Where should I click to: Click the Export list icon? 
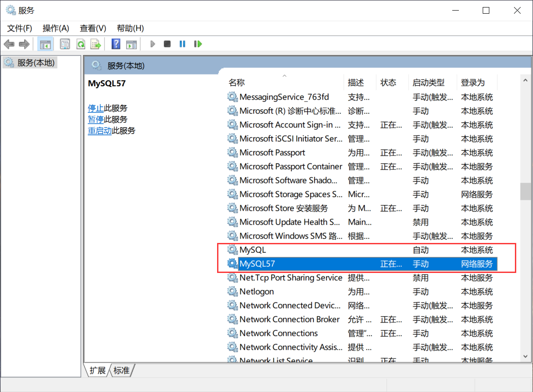(96, 44)
